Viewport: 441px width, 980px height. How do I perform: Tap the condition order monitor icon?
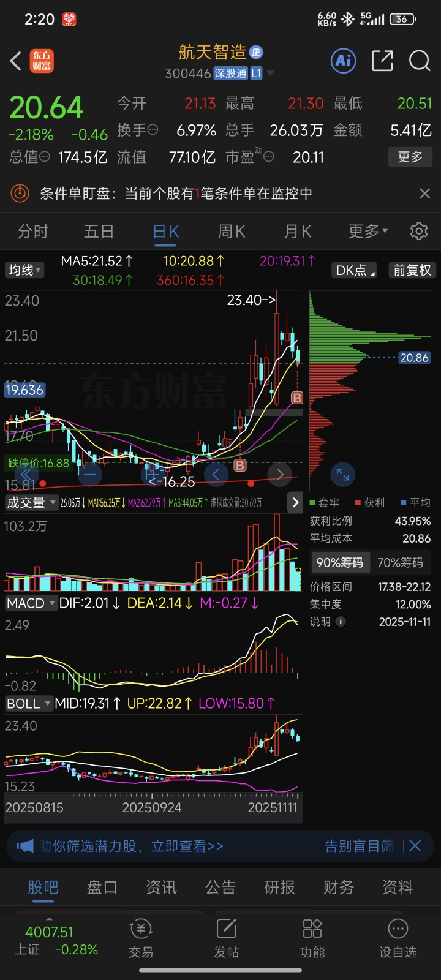click(20, 194)
